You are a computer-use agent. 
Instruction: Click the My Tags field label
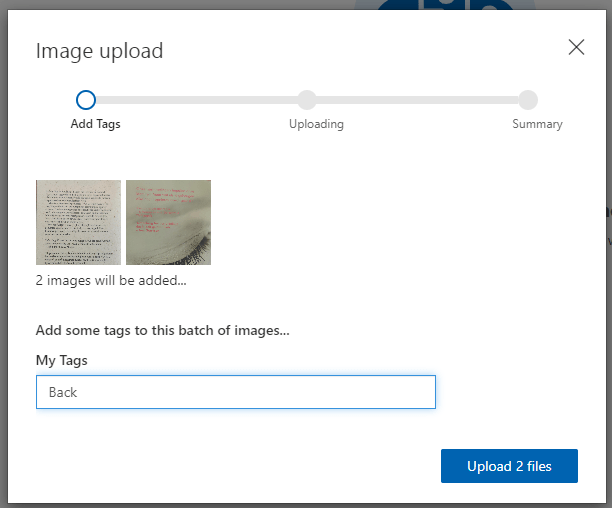click(x=63, y=360)
